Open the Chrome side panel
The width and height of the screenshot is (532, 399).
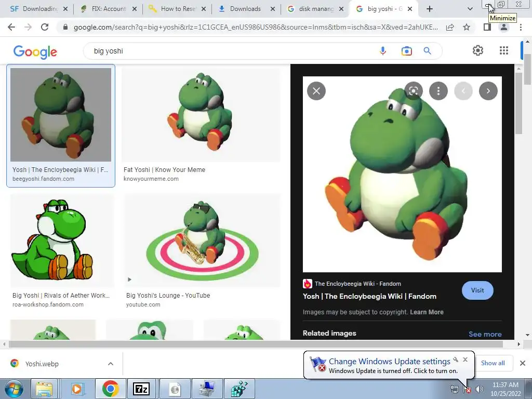(x=487, y=27)
